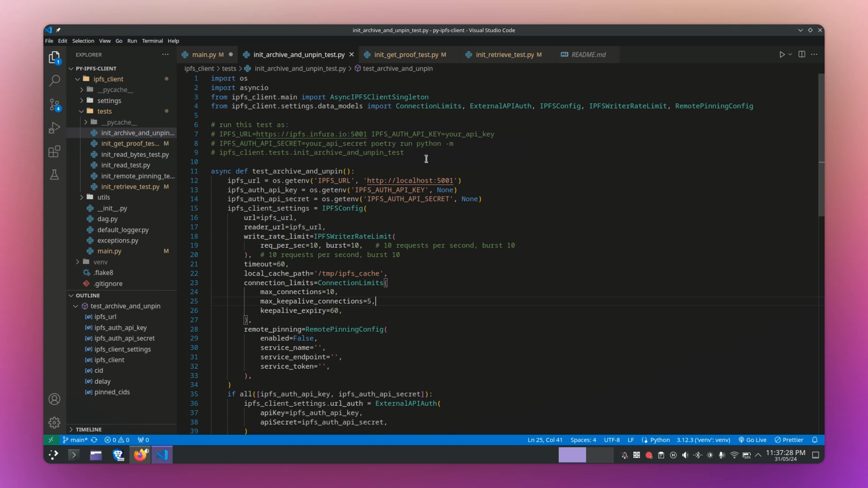This screenshot has height=488, width=868.
Task: Click the main* branch in the status bar
Action: click(75, 440)
